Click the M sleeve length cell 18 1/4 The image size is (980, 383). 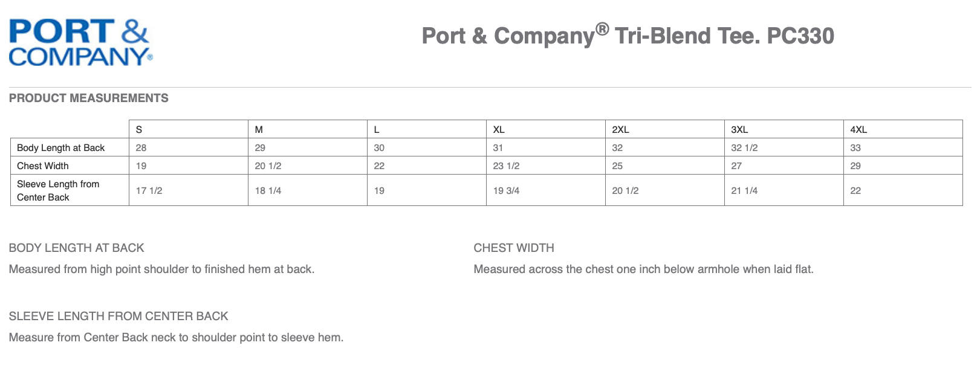268,190
